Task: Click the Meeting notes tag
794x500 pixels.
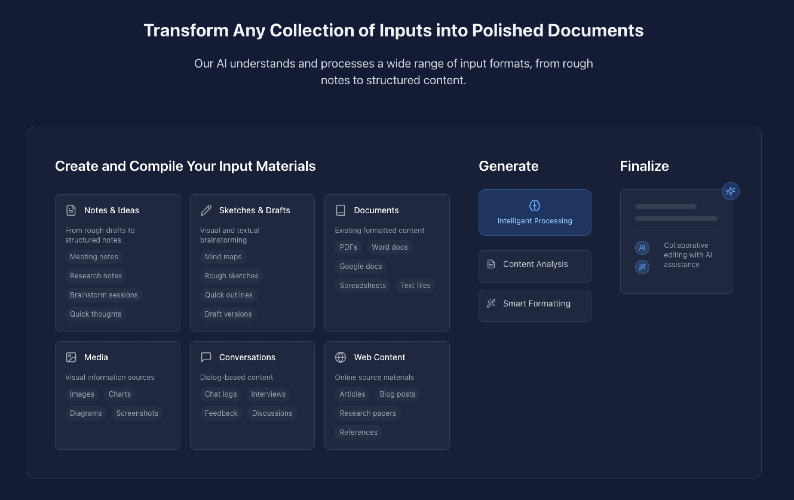Action: pyautogui.click(x=94, y=257)
